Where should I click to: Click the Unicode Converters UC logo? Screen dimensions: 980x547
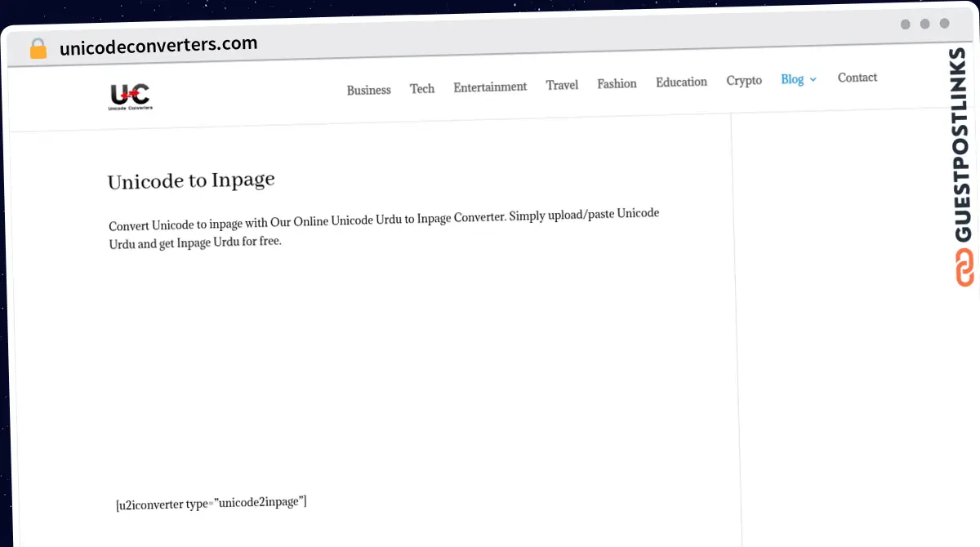[x=131, y=96]
